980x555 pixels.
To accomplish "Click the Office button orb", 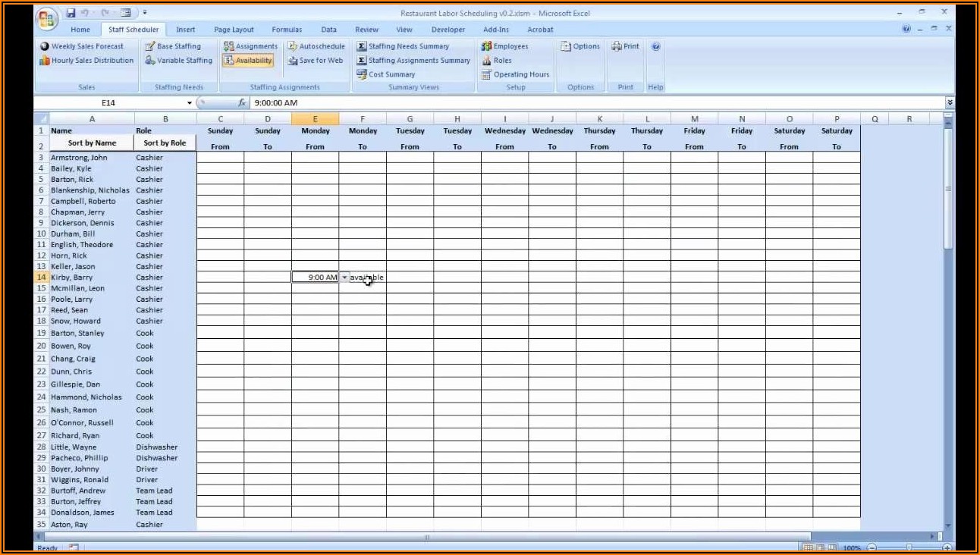I will coord(47,19).
